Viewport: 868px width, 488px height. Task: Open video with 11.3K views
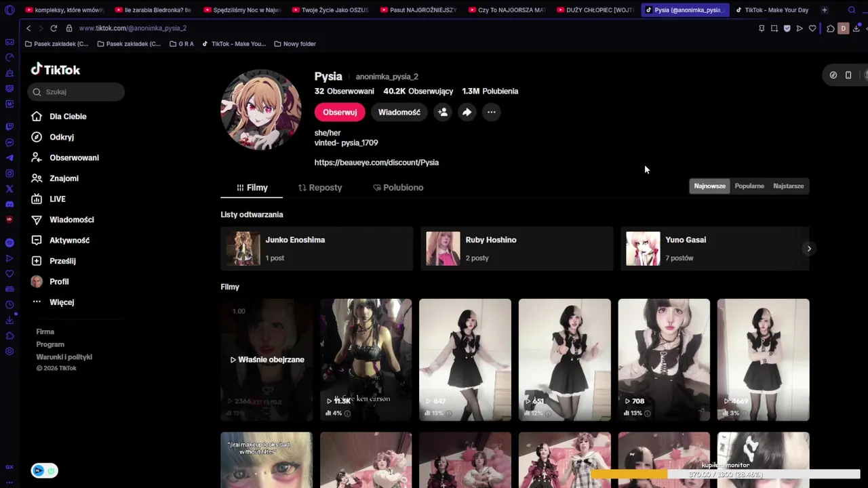coord(366,360)
